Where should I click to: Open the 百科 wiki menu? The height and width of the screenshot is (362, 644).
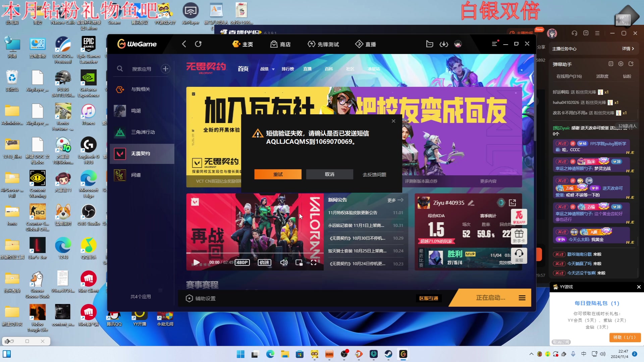coord(329,69)
